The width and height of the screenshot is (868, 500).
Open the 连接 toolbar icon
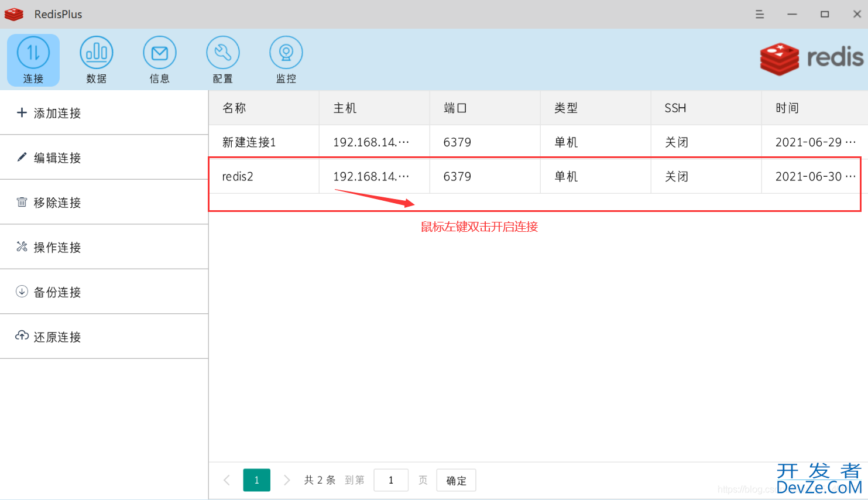pos(33,60)
